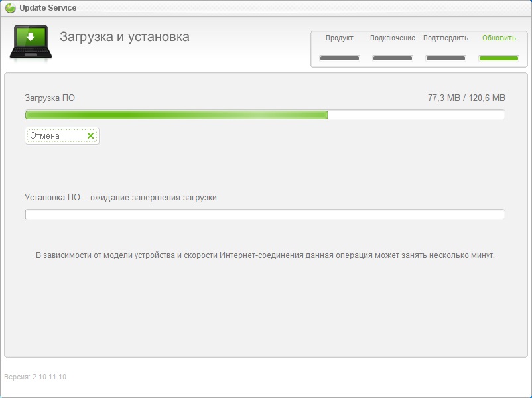This screenshot has width=532, height=398.
Task: Click the gray indicator bar under Продукт
Action: 340,58
